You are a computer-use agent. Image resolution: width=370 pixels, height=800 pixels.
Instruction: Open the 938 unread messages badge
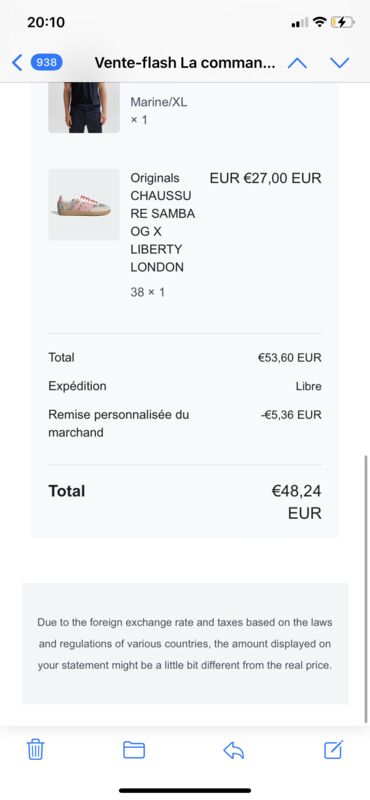pyautogui.click(x=46, y=63)
